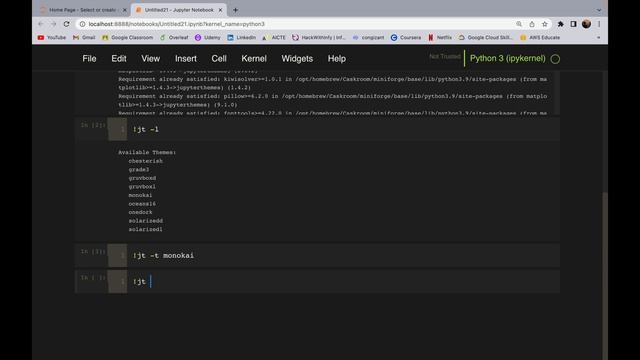Open the AWS Educate bookmark
The width and height of the screenshot is (640, 360).
pos(540,38)
